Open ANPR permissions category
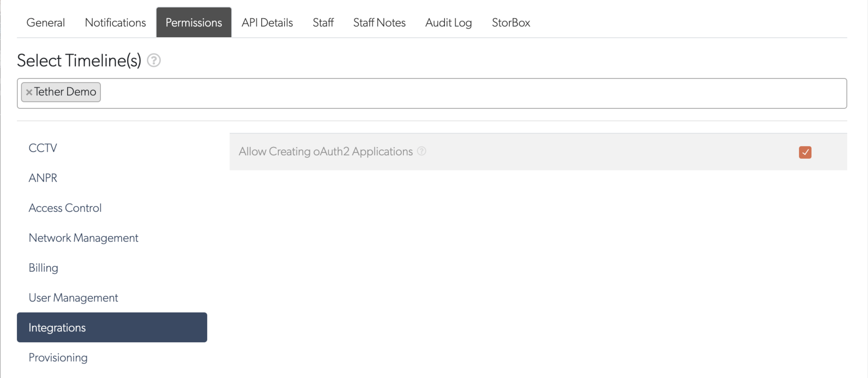The width and height of the screenshot is (868, 378). [x=43, y=178]
